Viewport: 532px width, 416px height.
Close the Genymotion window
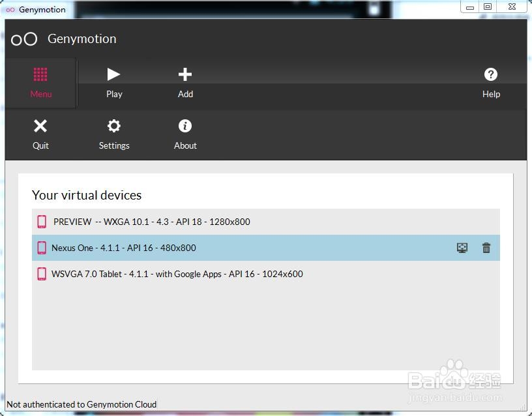[512, 7]
